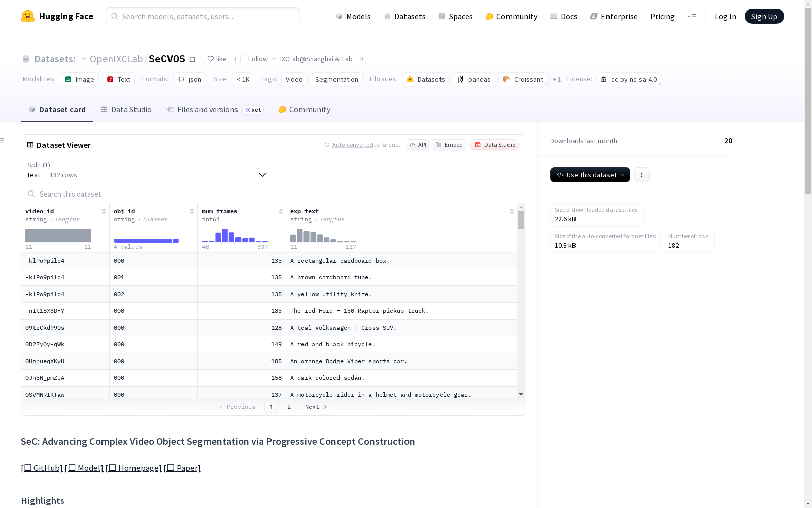
Task: Select the Croissant library tag
Action: [x=523, y=79]
